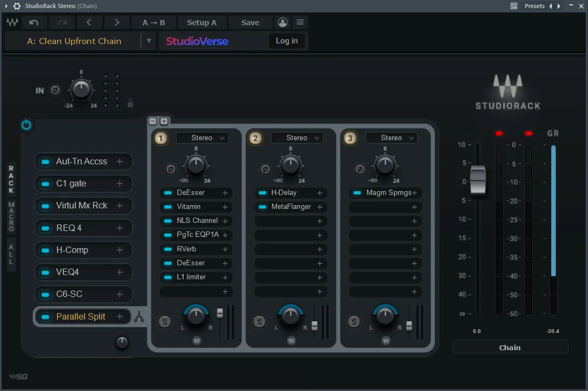Toggle the master power button above the rack
588x391 pixels.
[x=26, y=125]
